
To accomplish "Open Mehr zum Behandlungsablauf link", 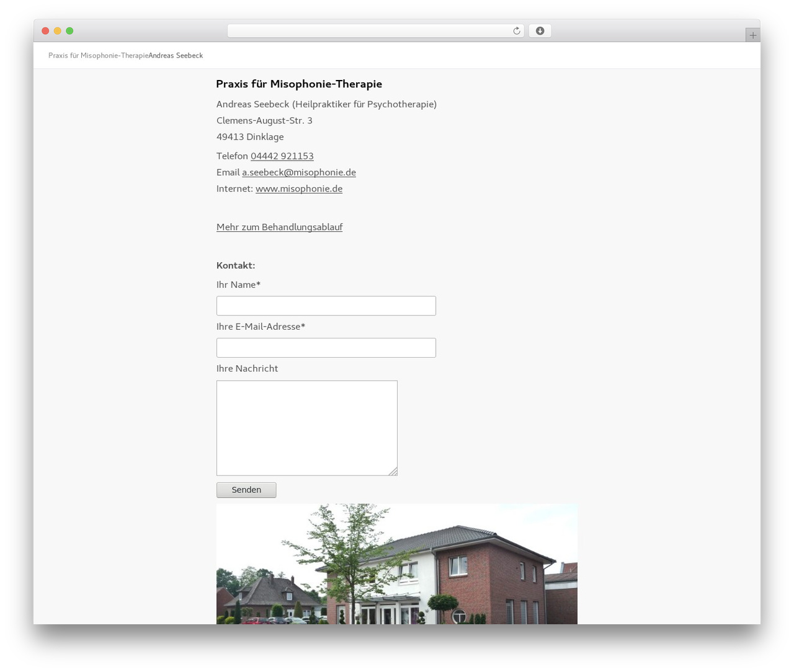I will (279, 227).
